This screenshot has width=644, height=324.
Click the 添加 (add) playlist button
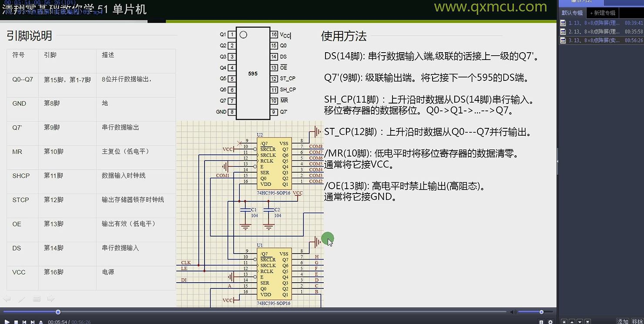[x=623, y=322]
